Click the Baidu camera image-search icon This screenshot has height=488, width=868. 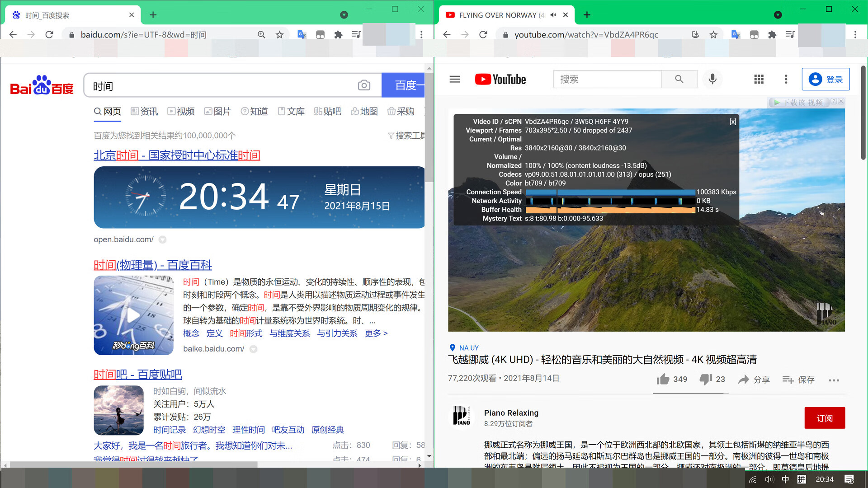tap(364, 85)
